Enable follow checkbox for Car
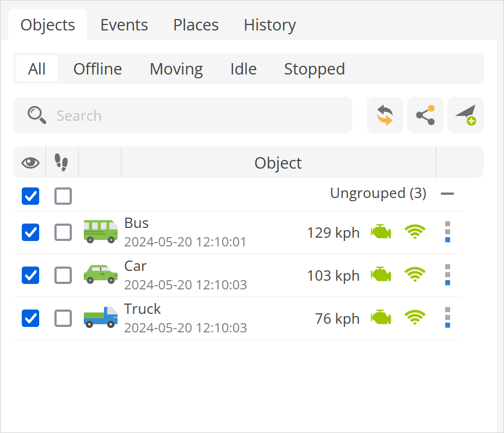The width and height of the screenshot is (504, 433). [x=63, y=275]
